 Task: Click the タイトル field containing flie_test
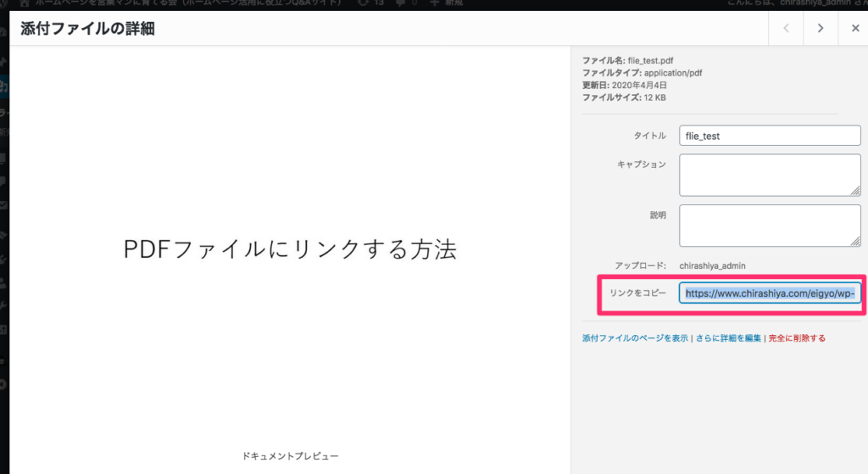click(770, 136)
